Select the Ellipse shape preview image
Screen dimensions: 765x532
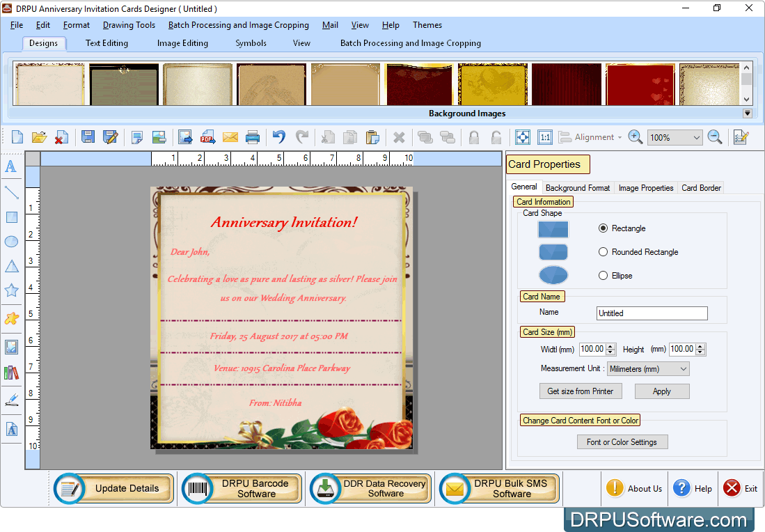[x=553, y=275]
